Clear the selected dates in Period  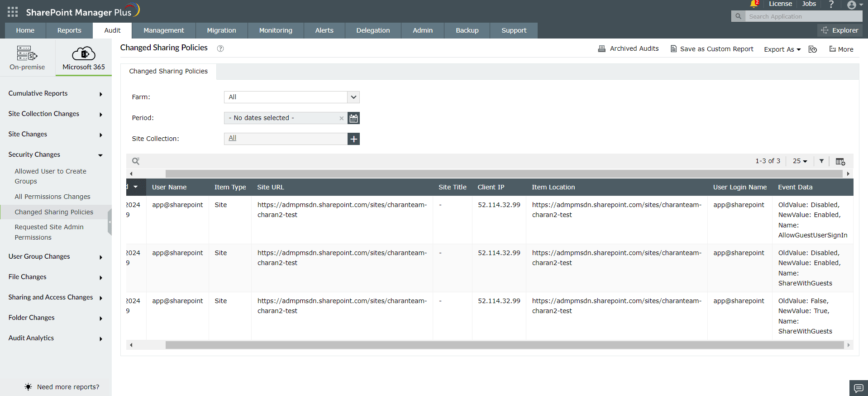pos(342,118)
